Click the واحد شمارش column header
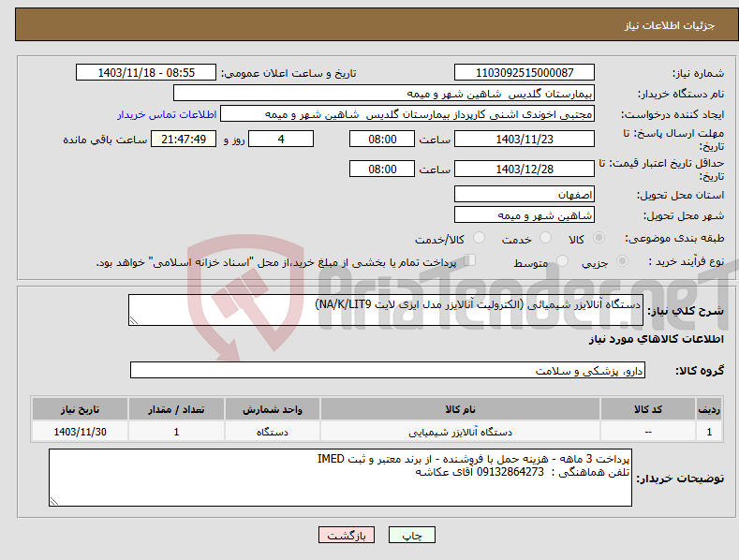 click(x=273, y=409)
